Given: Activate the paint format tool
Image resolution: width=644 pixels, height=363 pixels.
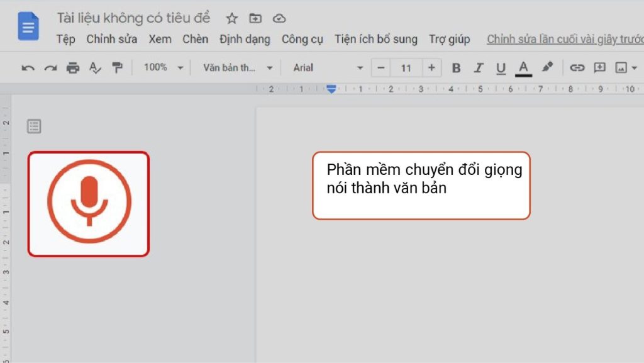Looking at the screenshot, I should [118, 68].
